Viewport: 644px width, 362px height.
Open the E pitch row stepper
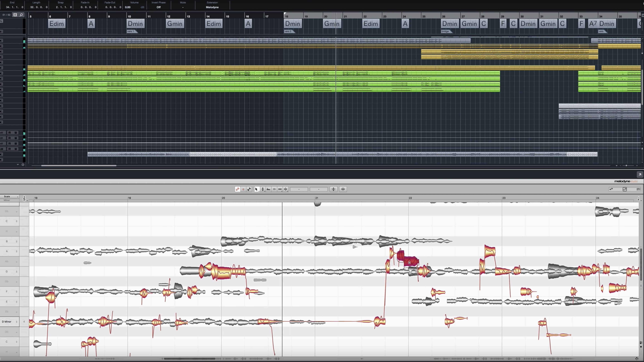[17, 302]
